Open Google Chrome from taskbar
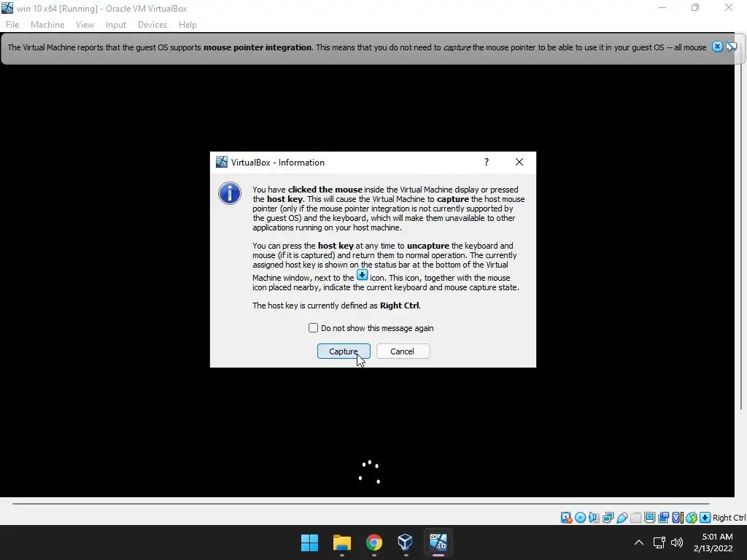747x560 pixels. [374, 542]
